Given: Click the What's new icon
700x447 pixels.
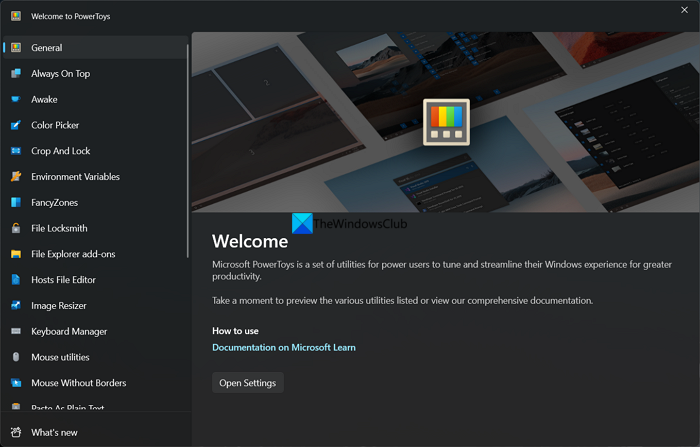Looking at the screenshot, I should pyautogui.click(x=16, y=432).
